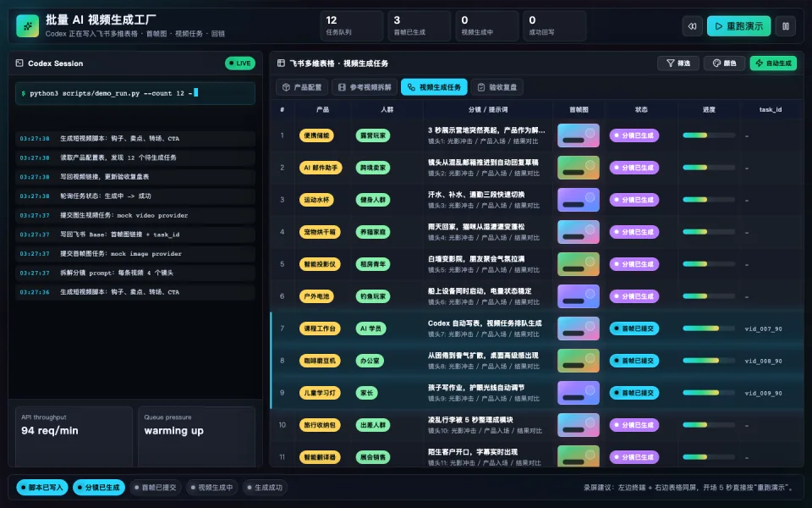Open the first-frame thumbnail for 运动水杯
The width and height of the screenshot is (812, 508).
pyautogui.click(x=579, y=200)
